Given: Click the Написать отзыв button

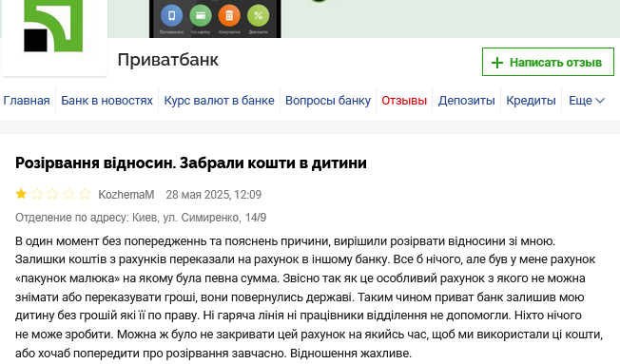Looking at the screenshot, I should 548,62.
